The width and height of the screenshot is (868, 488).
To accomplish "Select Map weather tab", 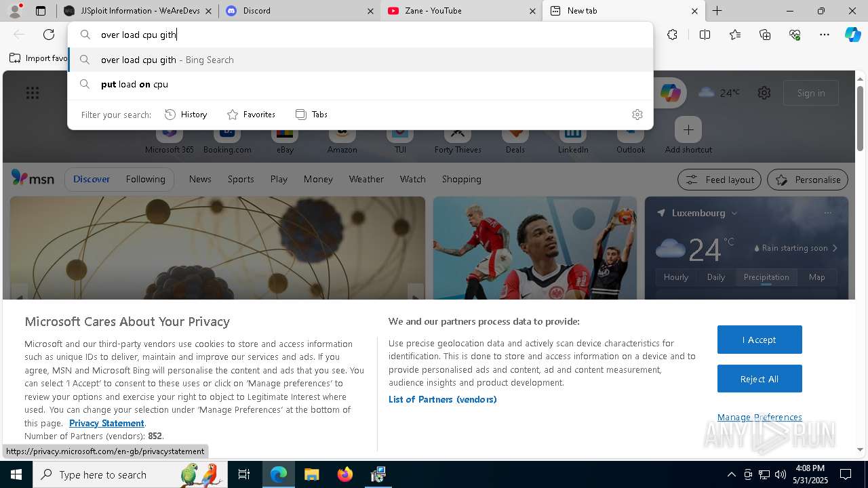I will 817,277.
